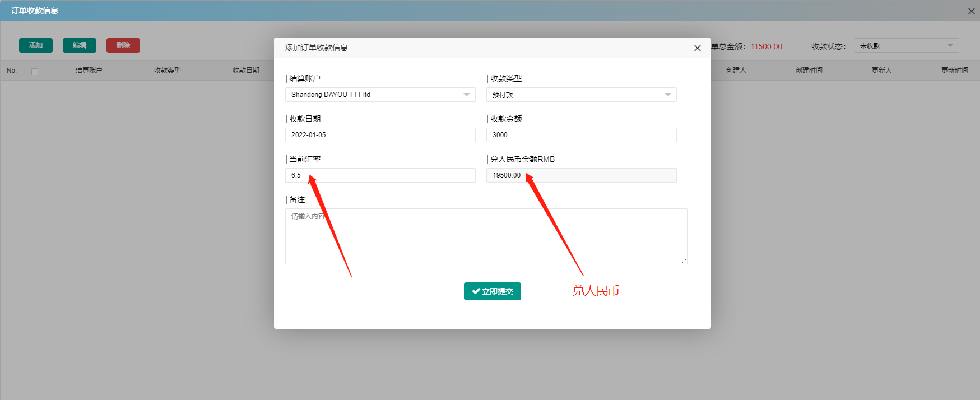Click the green 编辑 button

[x=80, y=45]
